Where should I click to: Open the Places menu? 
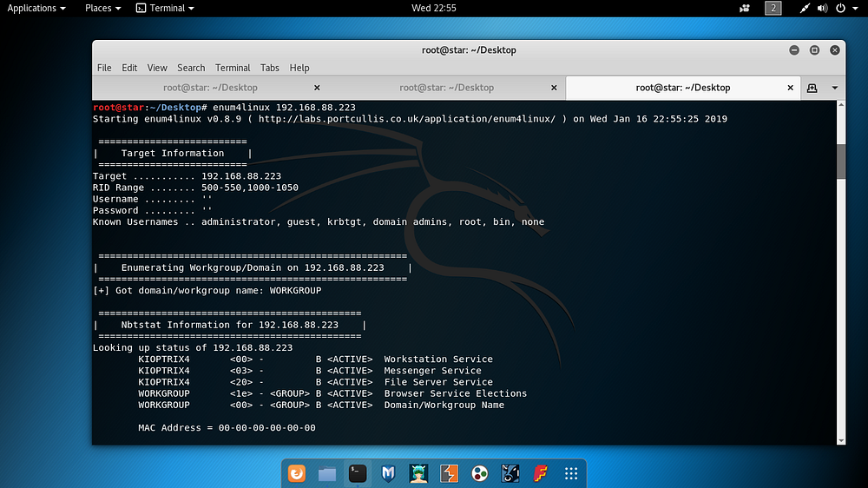(x=103, y=8)
